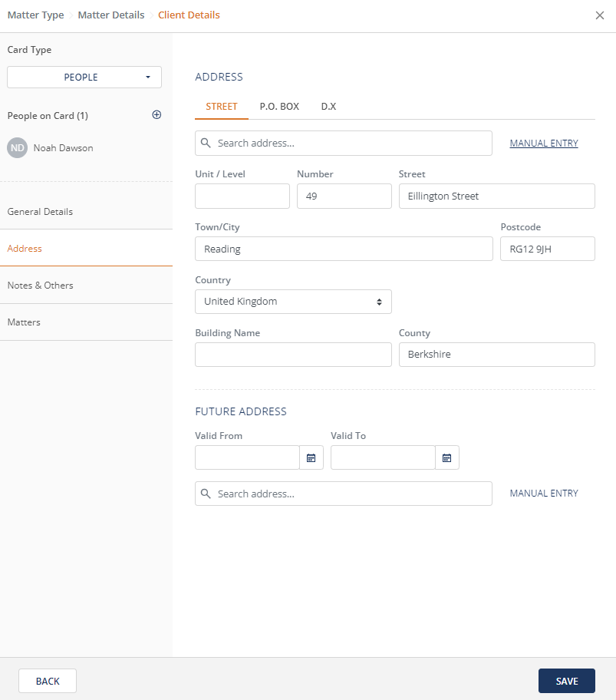Viewport: 616px width, 700px height.
Task: Click MANUAL ENTRY link under Address
Action: [544, 144]
